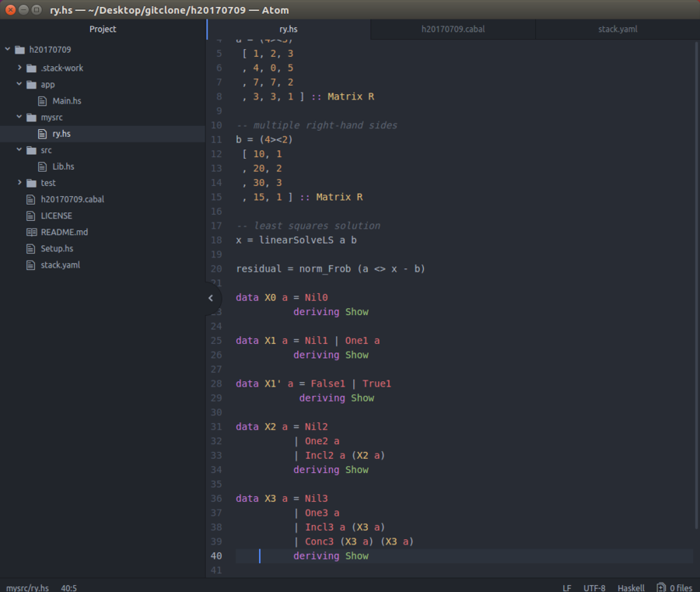Image resolution: width=700 pixels, height=592 pixels.
Task: Switch to the stack.yaml tab
Action: pyautogui.click(x=618, y=29)
